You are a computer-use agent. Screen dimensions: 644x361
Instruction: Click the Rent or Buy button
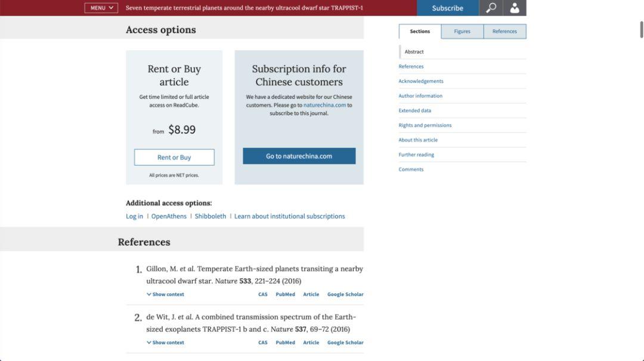174,157
